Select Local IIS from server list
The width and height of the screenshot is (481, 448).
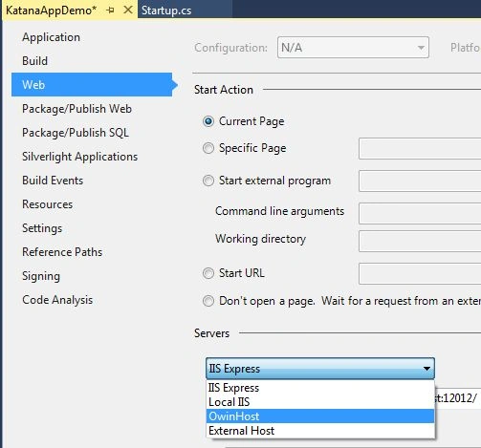coord(320,402)
